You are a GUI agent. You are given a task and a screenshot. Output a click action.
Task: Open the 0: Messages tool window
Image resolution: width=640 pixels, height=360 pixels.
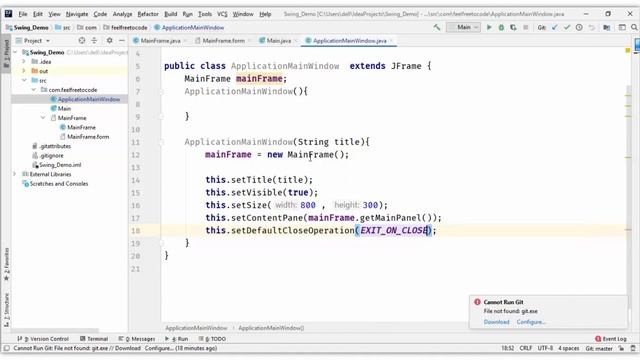(x=137, y=339)
